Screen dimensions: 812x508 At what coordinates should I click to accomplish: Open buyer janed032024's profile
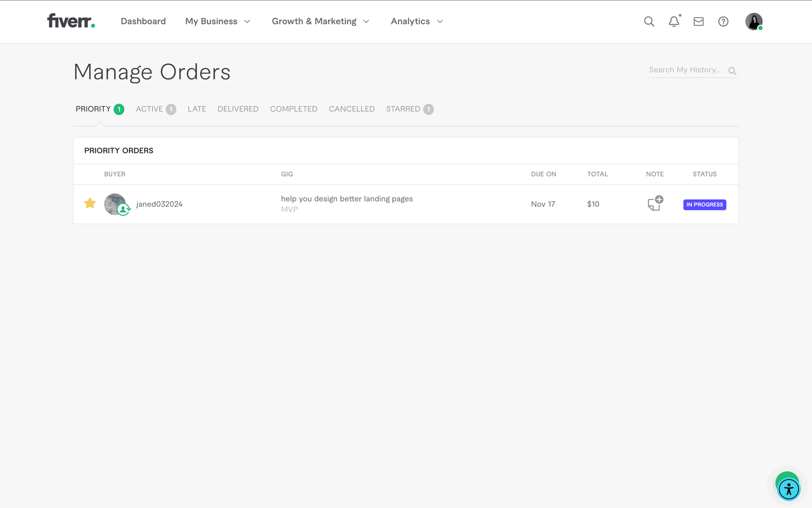(x=159, y=204)
